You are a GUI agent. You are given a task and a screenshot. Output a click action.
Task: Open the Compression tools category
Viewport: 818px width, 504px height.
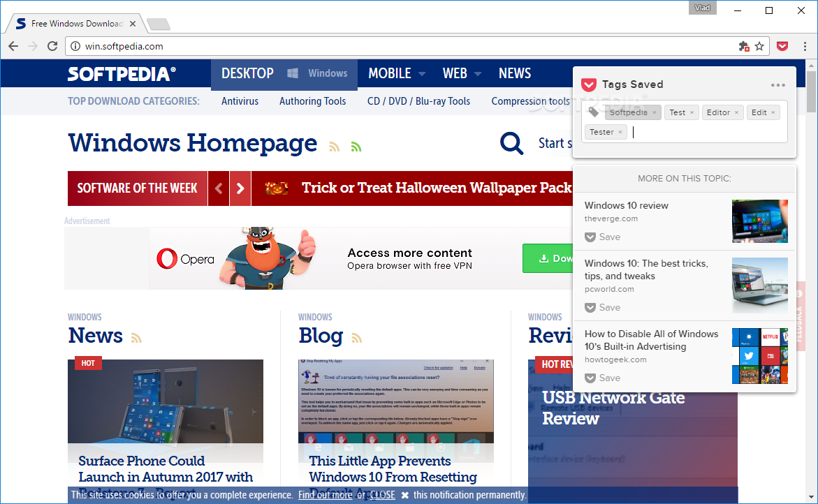click(531, 101)
